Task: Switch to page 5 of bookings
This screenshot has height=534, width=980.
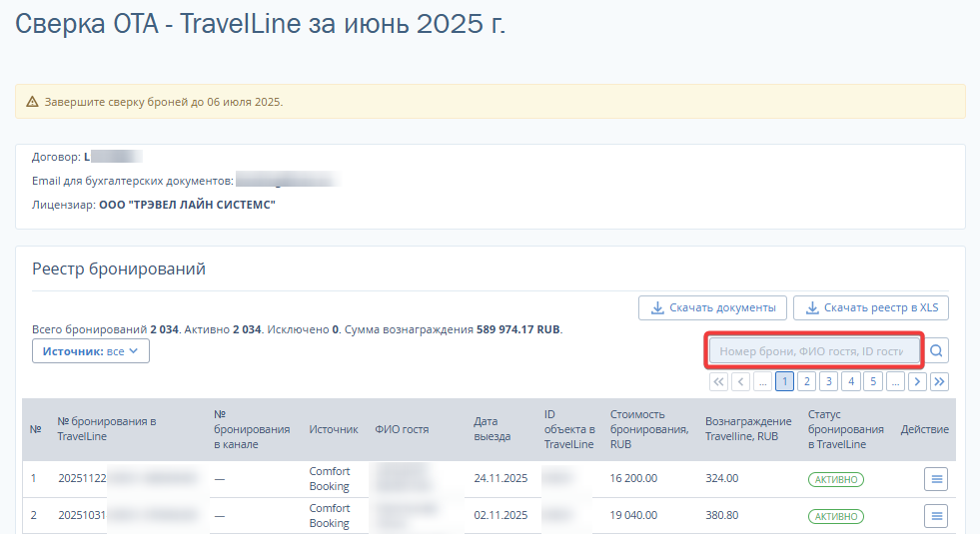Action: click(872, 381)
